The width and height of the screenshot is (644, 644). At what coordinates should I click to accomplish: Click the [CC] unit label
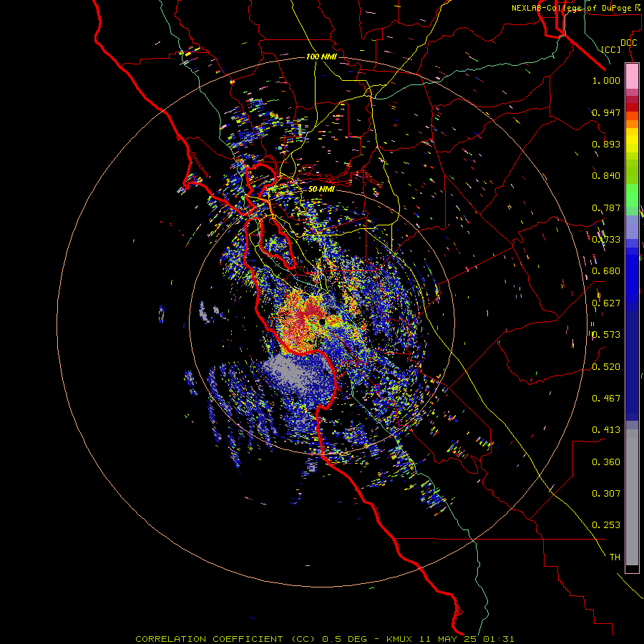click(610, 49)
